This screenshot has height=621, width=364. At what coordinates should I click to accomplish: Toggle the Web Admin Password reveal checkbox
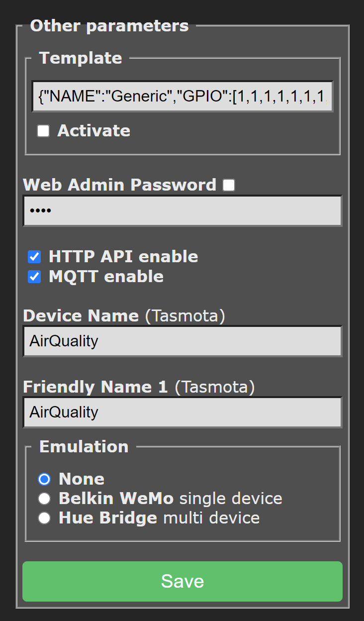(x=229, y=185)
